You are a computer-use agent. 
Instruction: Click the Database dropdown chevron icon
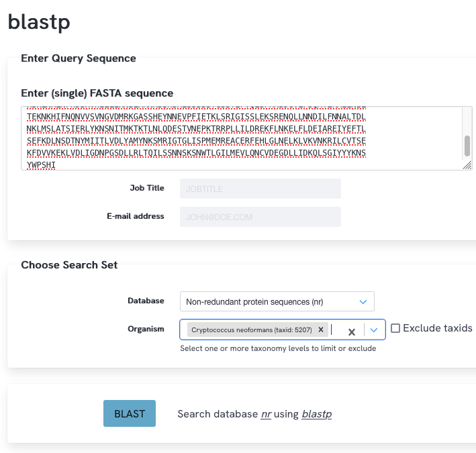[x=363, y=302]
